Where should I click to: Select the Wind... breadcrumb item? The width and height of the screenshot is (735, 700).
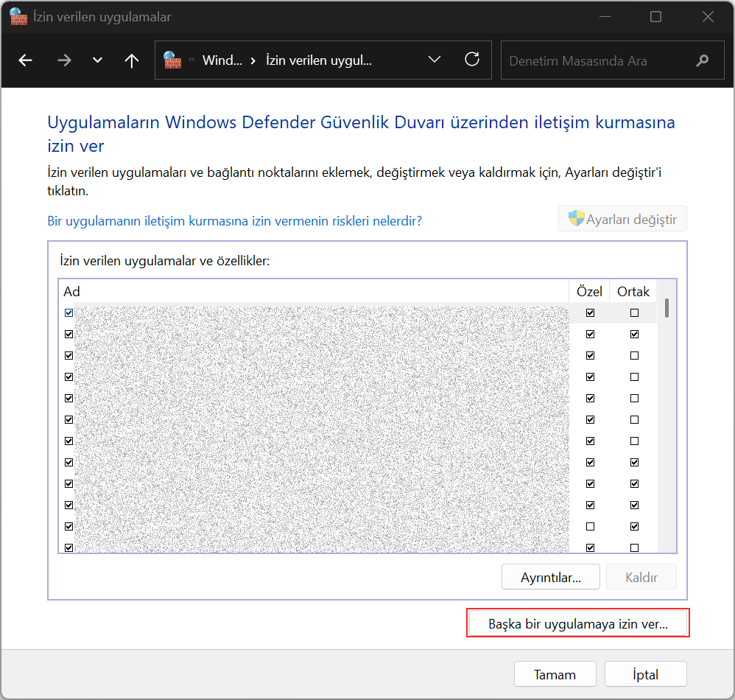pyautogui.click(x=222, y=60)
